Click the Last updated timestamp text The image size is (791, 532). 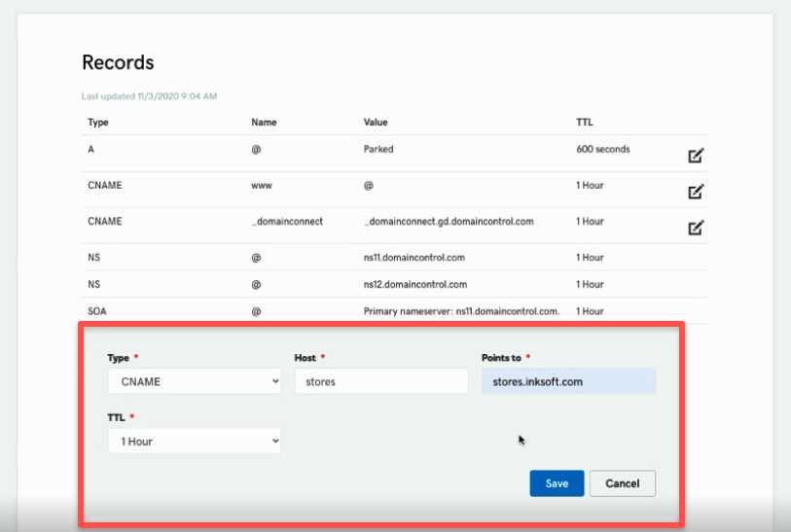pos(149,96)
